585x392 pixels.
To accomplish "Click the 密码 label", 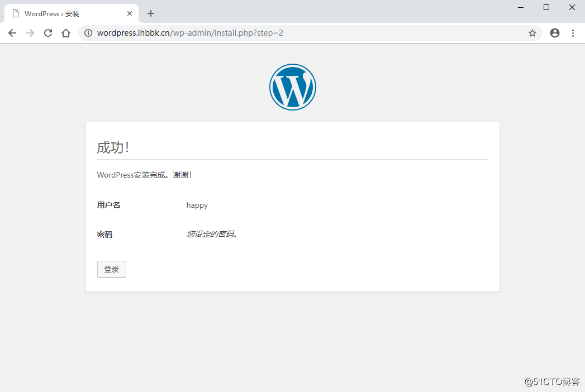I will coord(104,234).
